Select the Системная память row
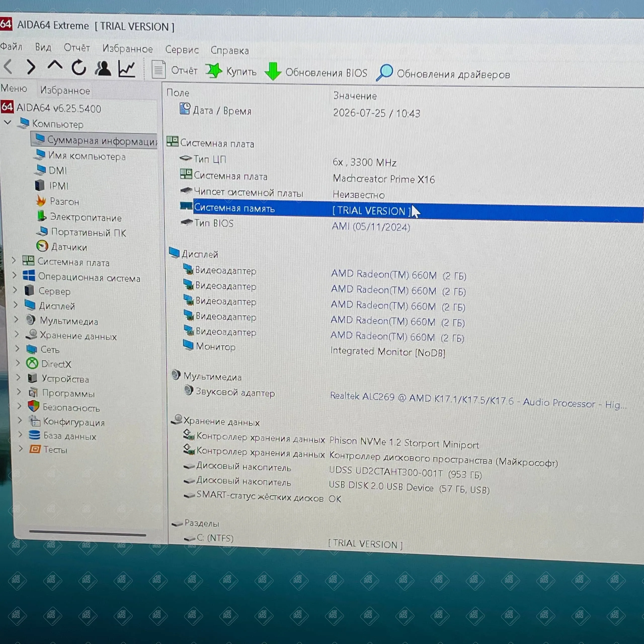The image size is (644, 644). [x=411, y=211]
